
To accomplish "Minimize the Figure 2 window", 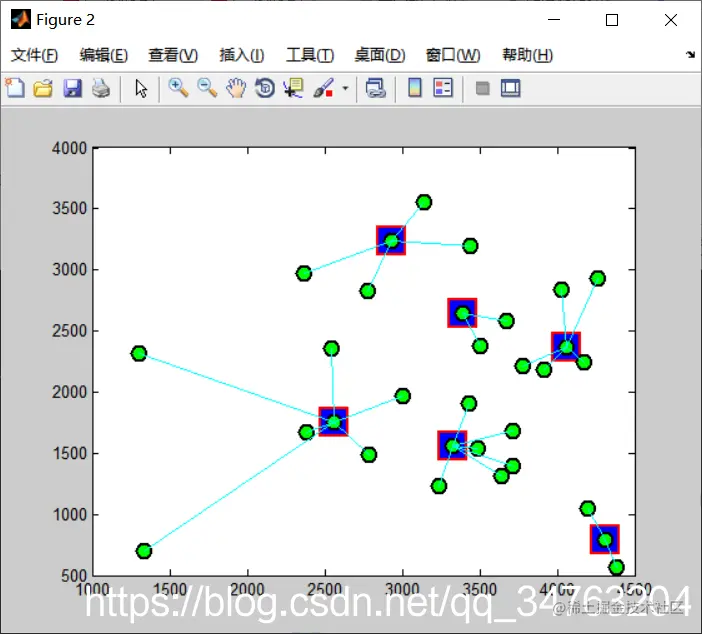I will [x=554, y=20].
